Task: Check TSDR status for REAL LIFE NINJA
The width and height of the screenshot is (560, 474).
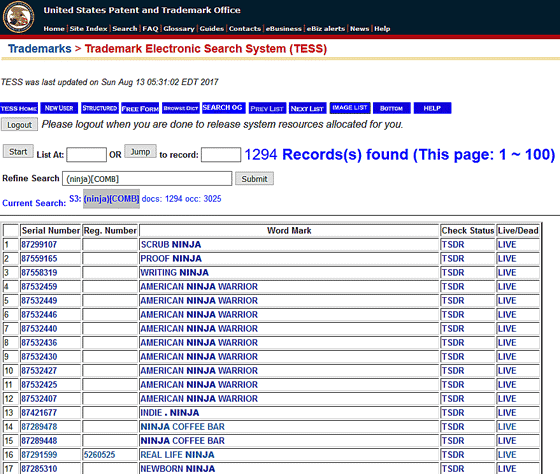Action: 453,455
